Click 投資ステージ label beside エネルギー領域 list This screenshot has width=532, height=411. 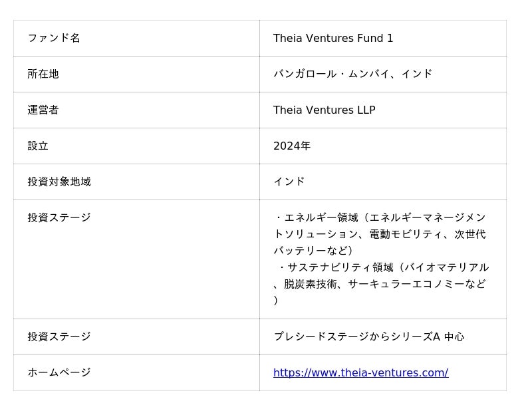(x=59, y=217)
